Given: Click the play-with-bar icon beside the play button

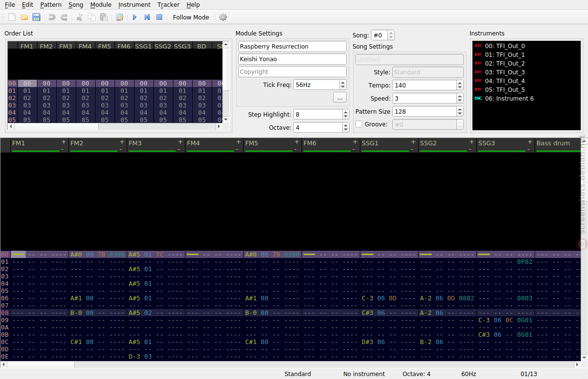Looking at the screenshot, I should click(x=147, y=17).
